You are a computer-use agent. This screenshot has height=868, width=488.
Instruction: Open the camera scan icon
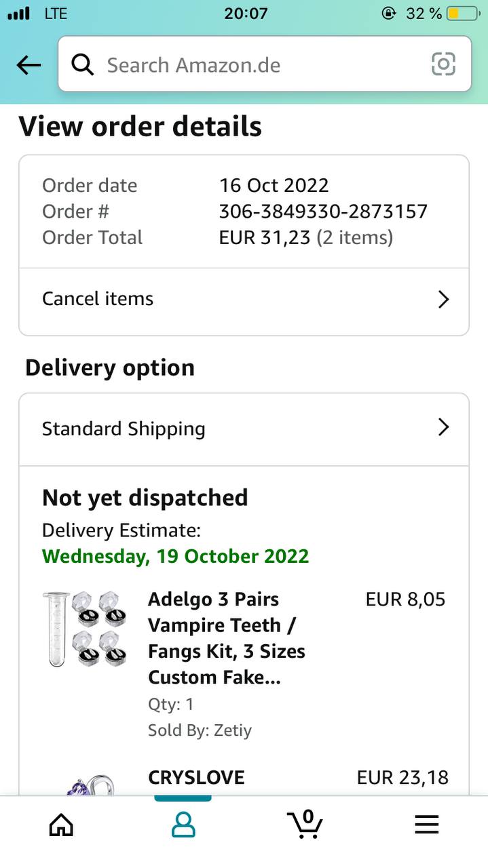coord(443,64)
